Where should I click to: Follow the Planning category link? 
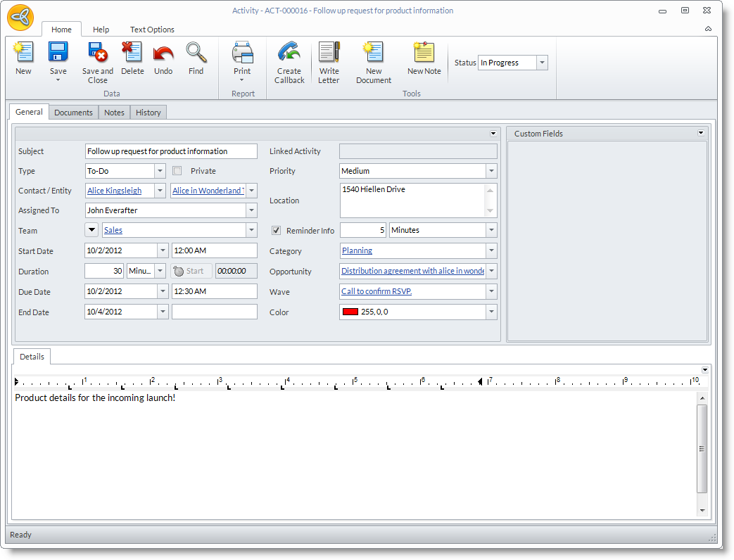tap(357, 250)
